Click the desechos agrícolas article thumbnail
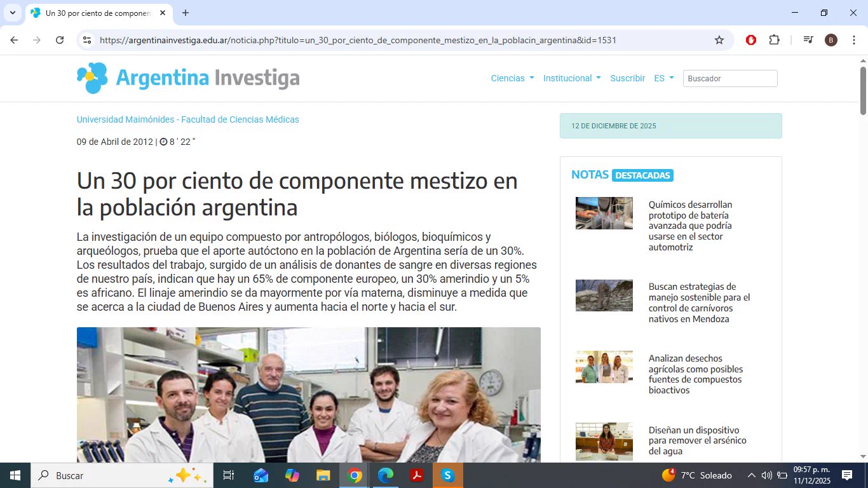 [604, 367]
